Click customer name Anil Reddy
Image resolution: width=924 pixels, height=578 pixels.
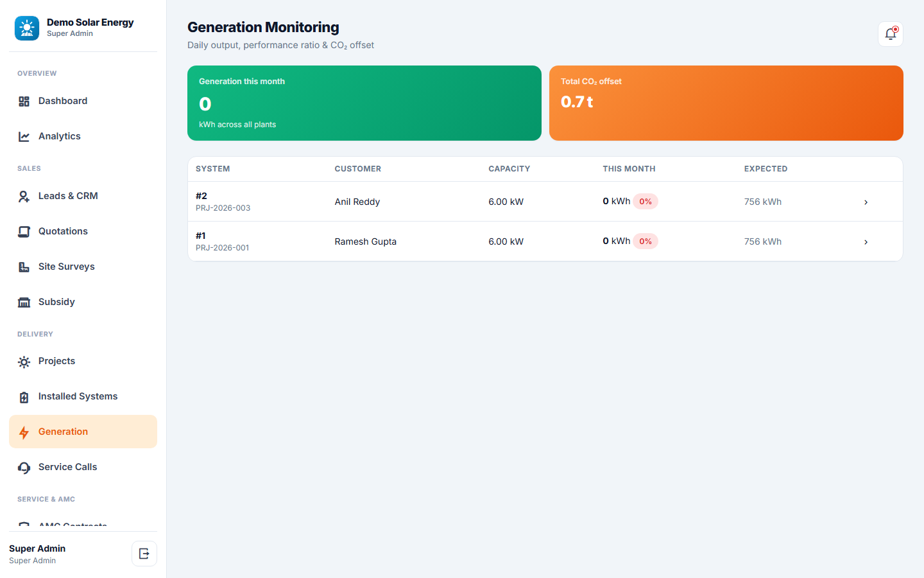coord(357,202)
